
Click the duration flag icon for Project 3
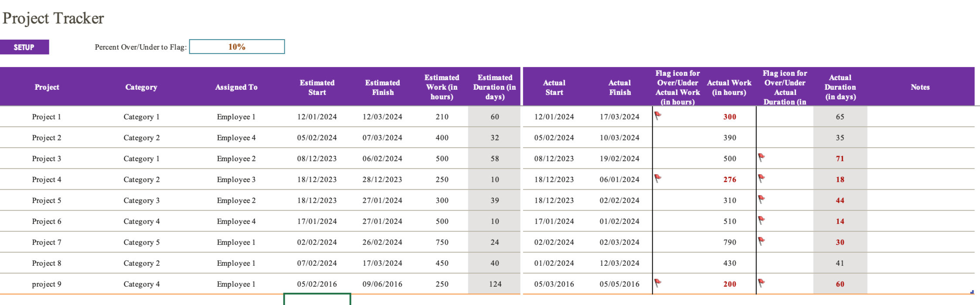[761, 157]
